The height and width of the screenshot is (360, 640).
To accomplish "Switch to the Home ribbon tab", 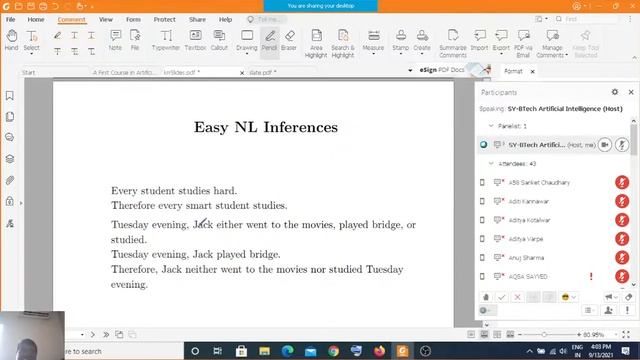I will 36,19.
